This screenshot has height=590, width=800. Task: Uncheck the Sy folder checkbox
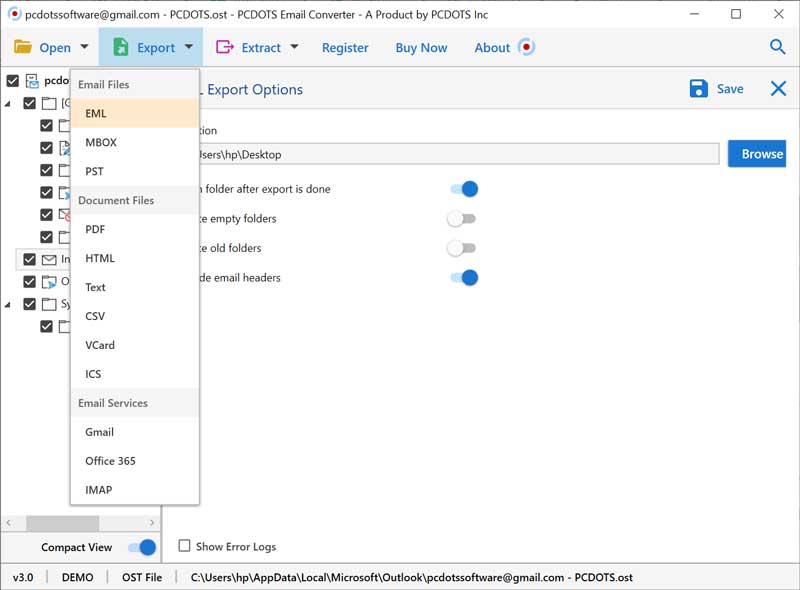coord(30,304)
